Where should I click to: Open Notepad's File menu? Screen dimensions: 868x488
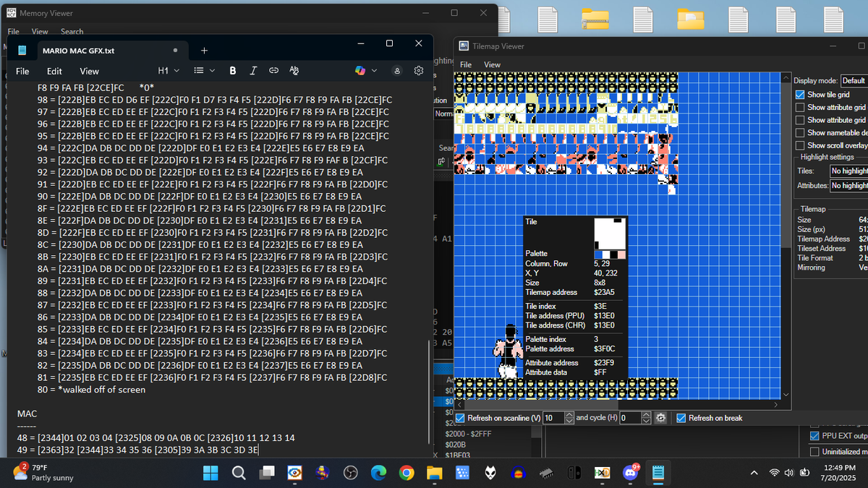pos(22,71)
